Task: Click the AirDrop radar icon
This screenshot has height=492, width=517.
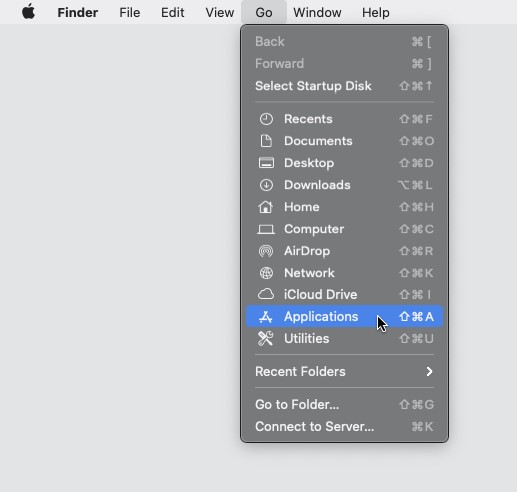Action: coord(266,251)
